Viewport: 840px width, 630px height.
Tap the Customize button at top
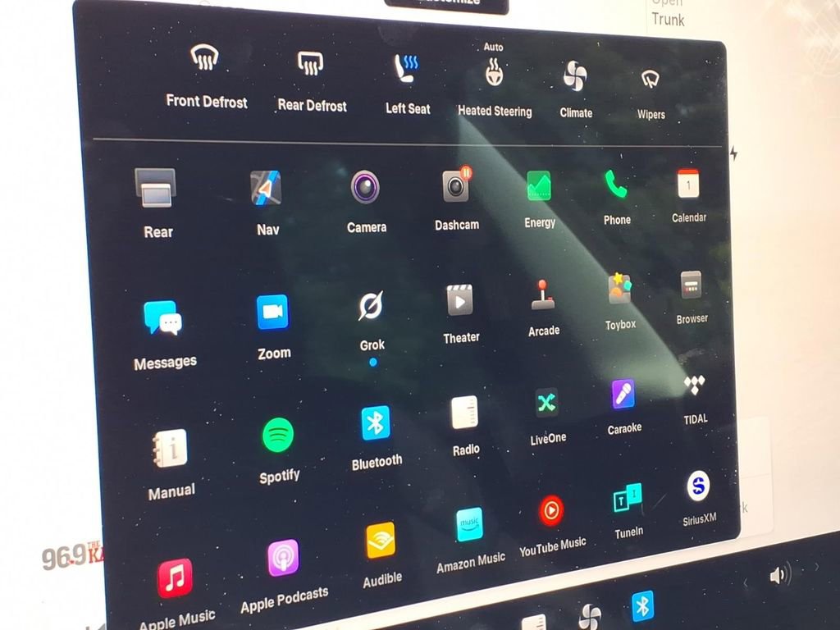point(447,5)
